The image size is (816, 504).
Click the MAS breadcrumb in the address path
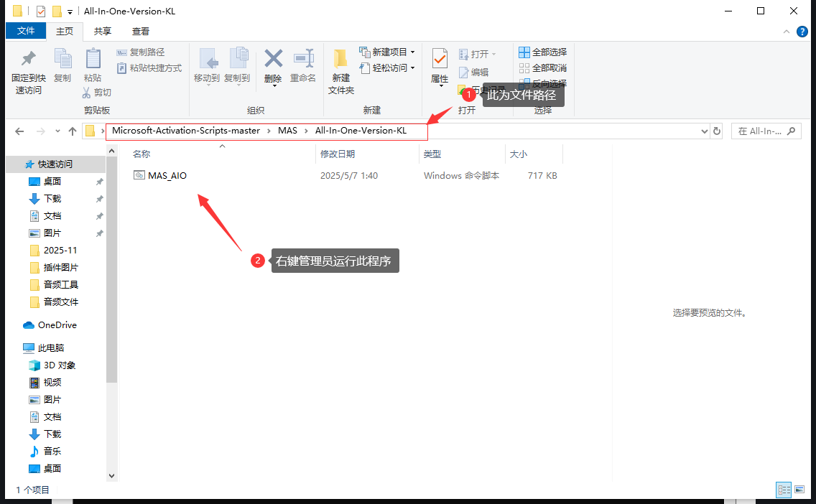pos(287,131)
